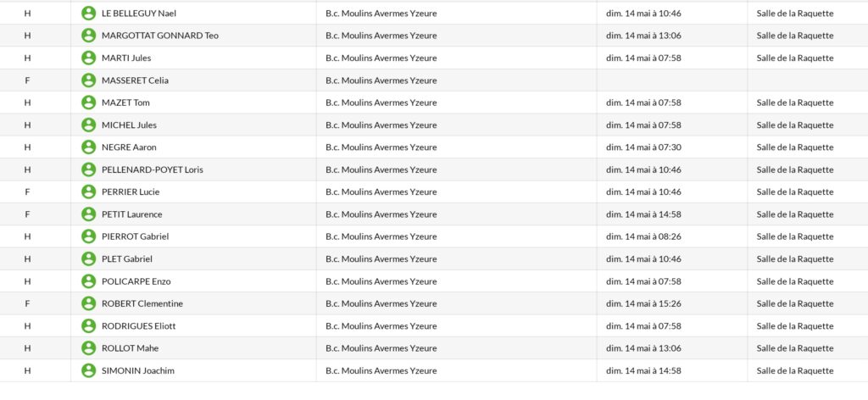This screenshot has height=400, width=868.
Task: Open player name MARTI Jules
Action: [x=126, y=58]
